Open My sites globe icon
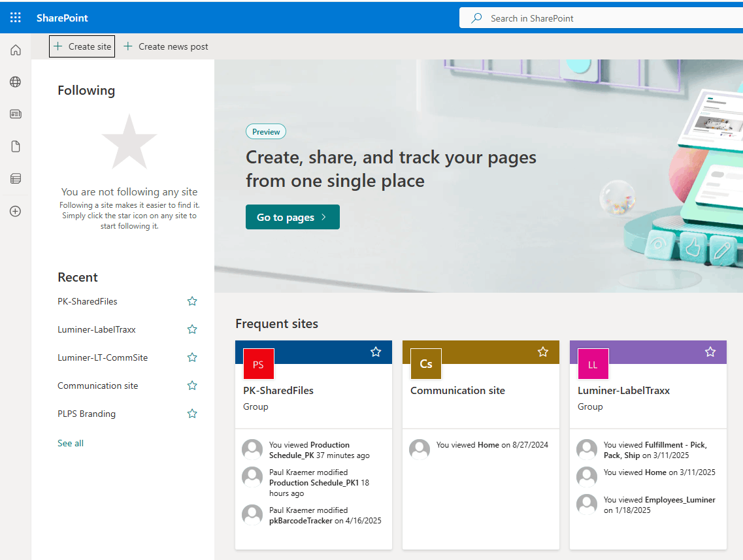Screen dimensions: 743x560 [16, 82]
